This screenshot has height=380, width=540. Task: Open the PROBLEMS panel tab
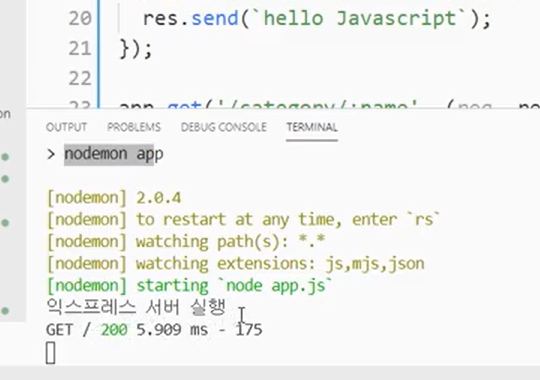134,127
